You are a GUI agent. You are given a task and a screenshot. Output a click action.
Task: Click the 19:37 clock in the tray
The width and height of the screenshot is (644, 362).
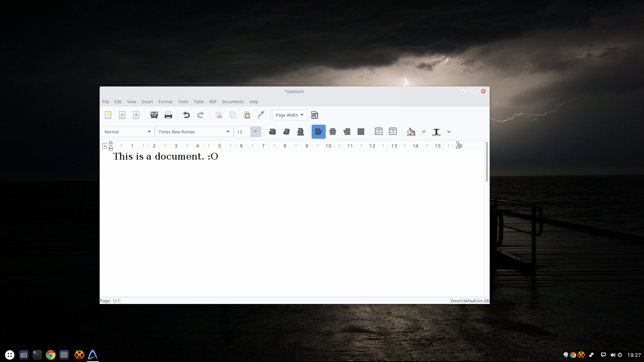pos(634,355)
